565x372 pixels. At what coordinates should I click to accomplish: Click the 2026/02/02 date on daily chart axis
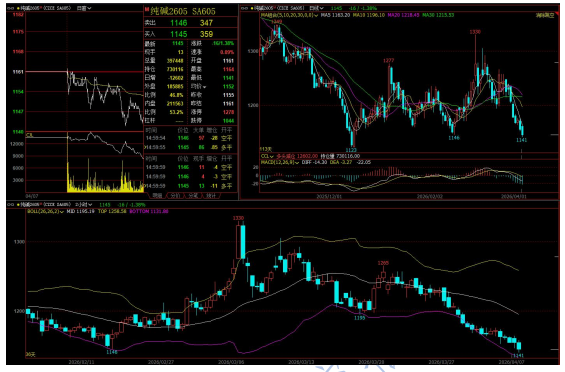pyautogui.click(x=430, y=196)
